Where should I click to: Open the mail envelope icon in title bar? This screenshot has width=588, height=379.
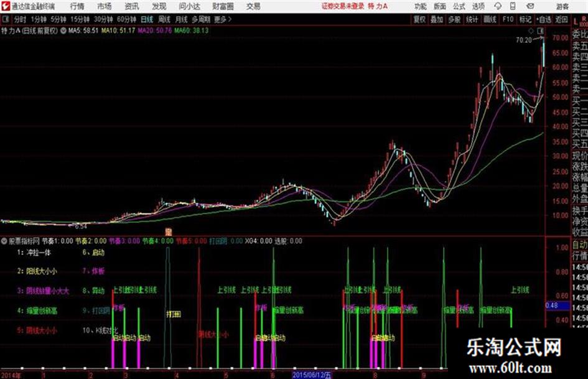[530, 6]
